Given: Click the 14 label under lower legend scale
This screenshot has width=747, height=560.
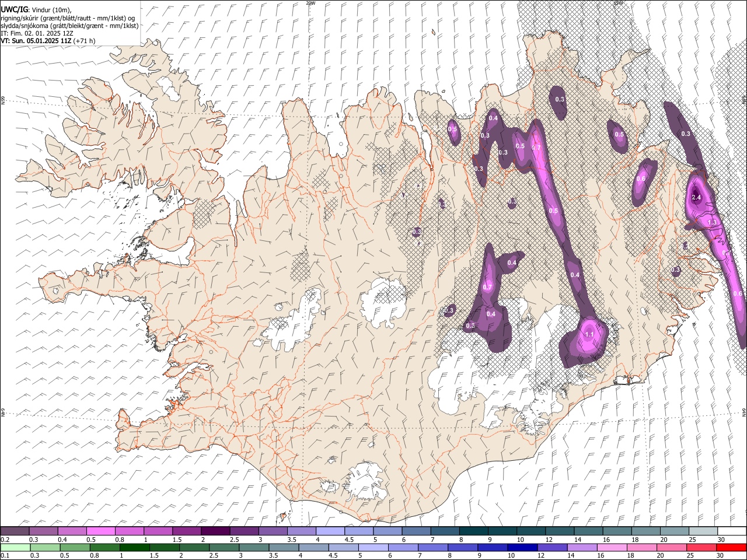Looking at the screenshot, I should [571, 556].
